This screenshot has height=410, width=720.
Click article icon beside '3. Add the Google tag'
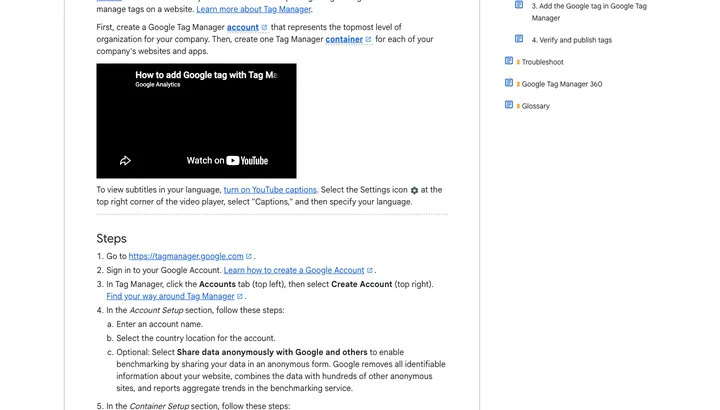click(x=519, y=5)
